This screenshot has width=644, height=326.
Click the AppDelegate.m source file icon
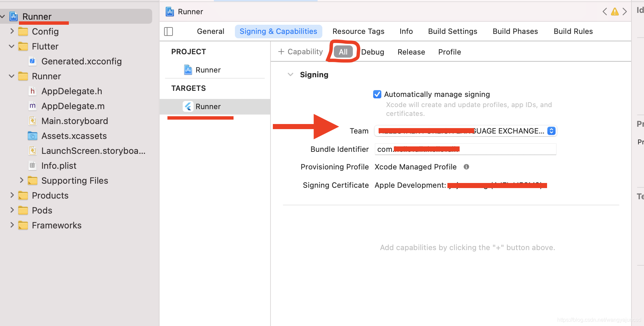33,106
